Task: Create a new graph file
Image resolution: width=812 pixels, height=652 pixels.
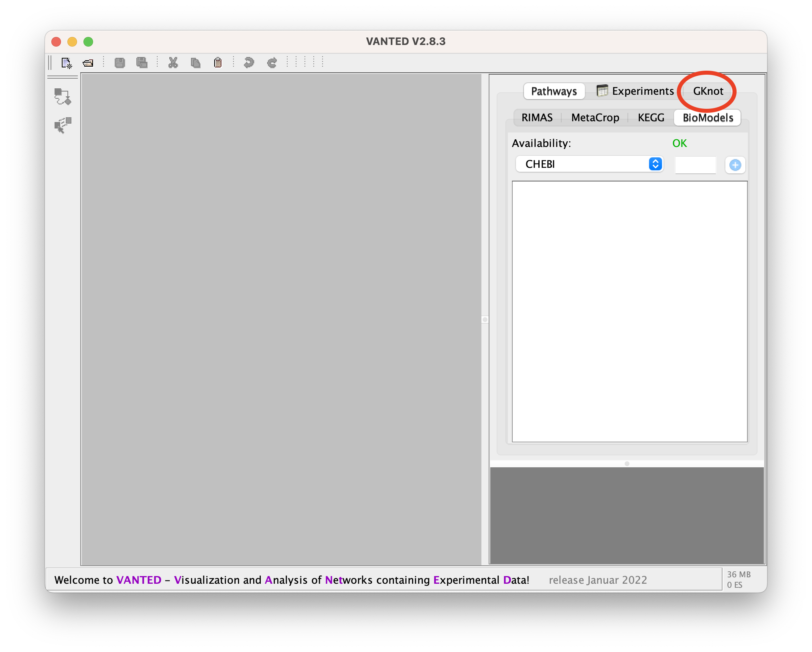Action: point(66,63)
